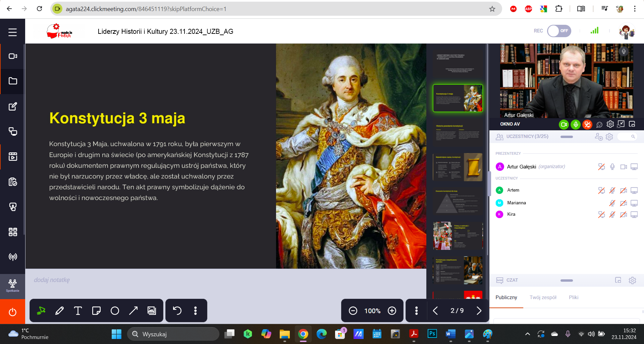Zoom in the presentation with the plus button
Viewport: 644px width, 344px height.
pyautogui.click(x=392, y=311)
